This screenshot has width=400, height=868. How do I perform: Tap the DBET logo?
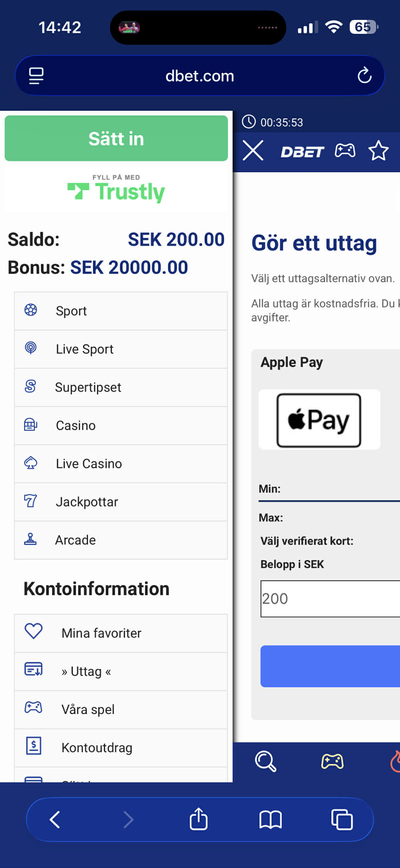pos(302,151)
